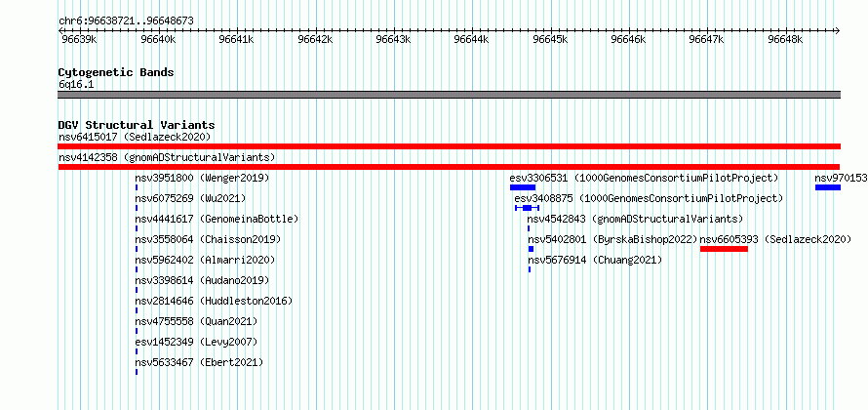Click the blue nsv5402801 variant marker
This screenshot has width=868, height=410.
(531, 249)
